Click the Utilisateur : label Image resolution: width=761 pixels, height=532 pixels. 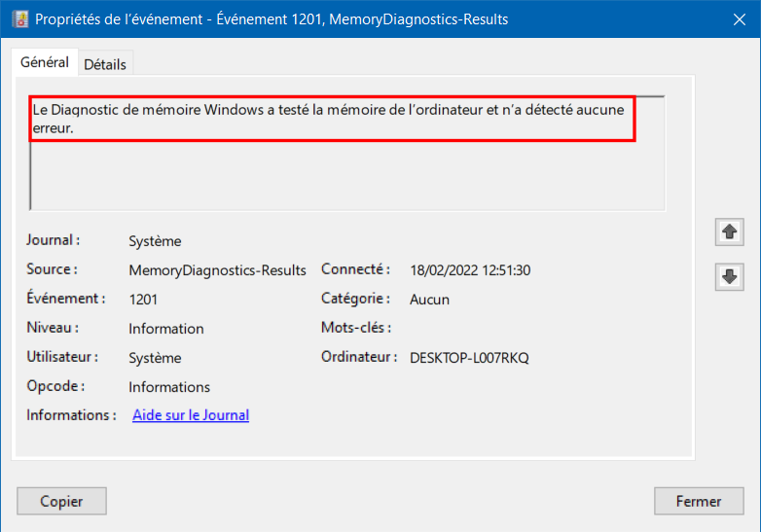[x=62, y=357]
